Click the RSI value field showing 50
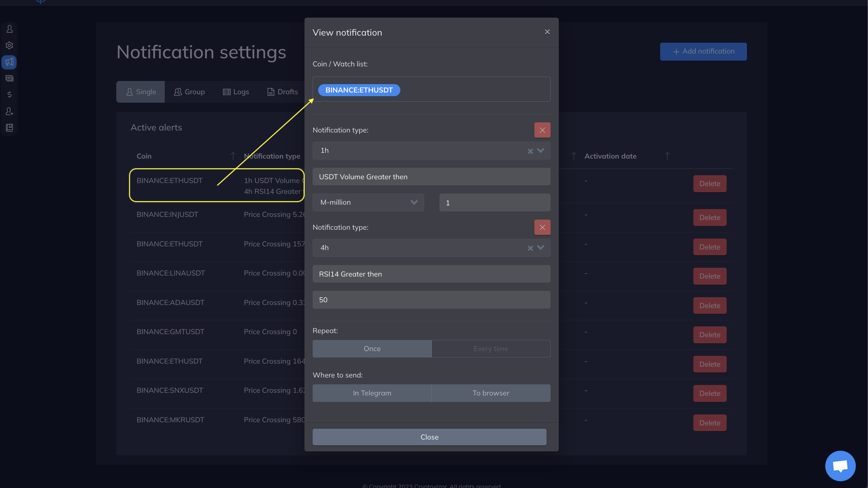The height and width of the screenshot is (488, 868). pos(431,300)
